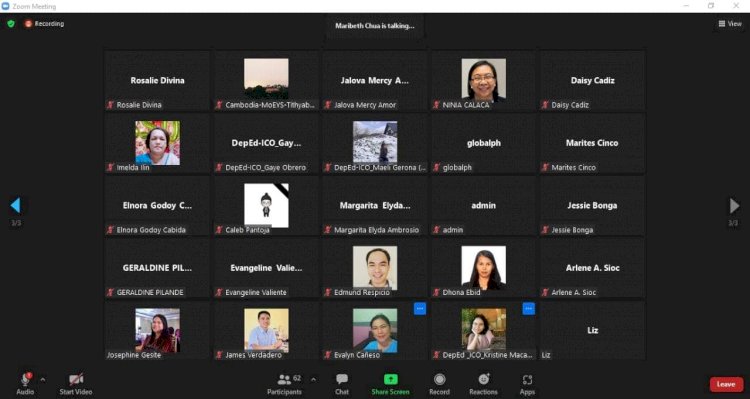
Task: Open the View layout menu
Action: (730, 23)
